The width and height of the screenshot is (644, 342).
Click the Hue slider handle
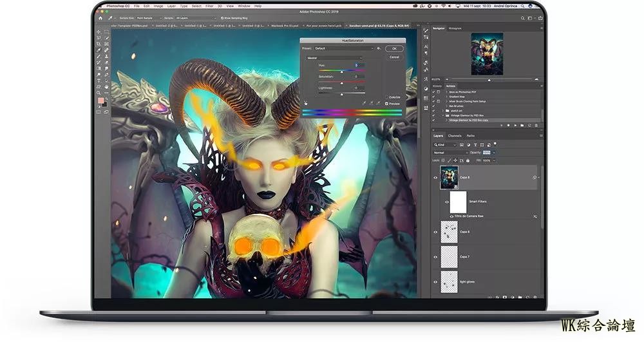tap(342, 72)
